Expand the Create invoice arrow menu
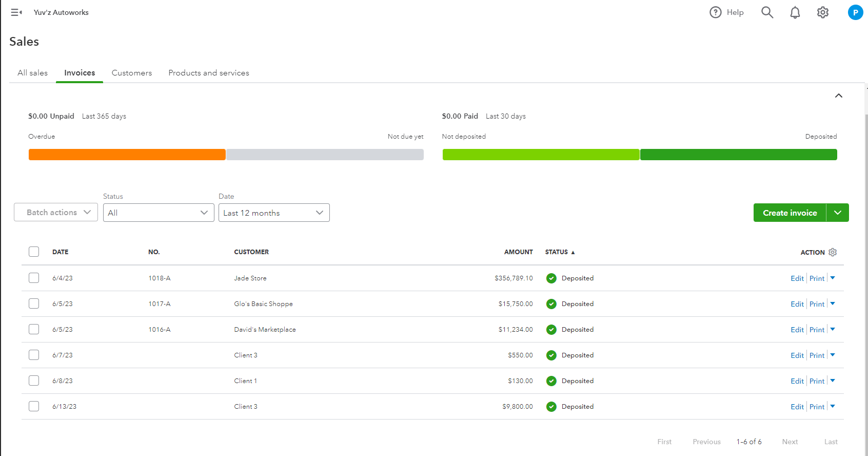868x456 pixels. tap(838, 213)
